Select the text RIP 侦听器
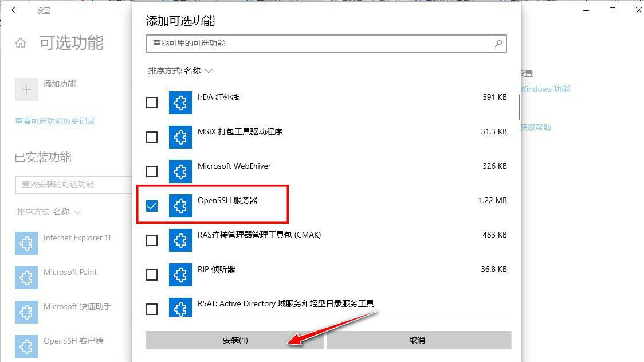 tap(217, 269)
